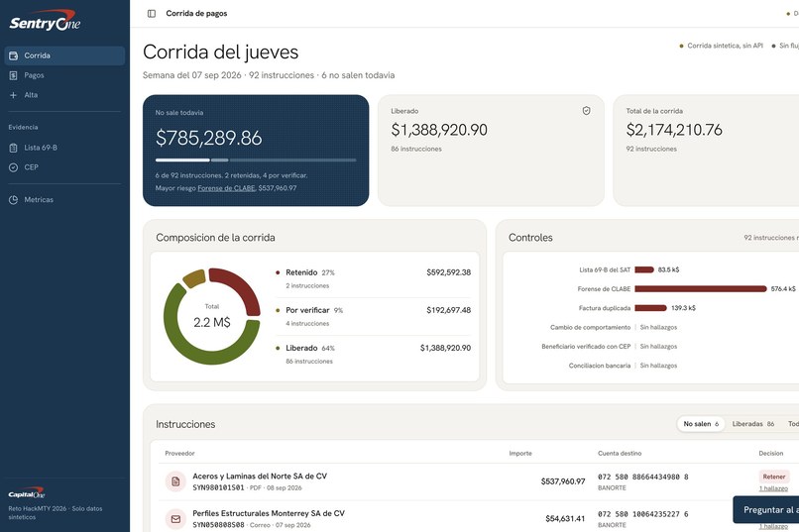Open Lista 69-B in sidebar
This screenshot has height=532, width=799.
click(64, 148)
